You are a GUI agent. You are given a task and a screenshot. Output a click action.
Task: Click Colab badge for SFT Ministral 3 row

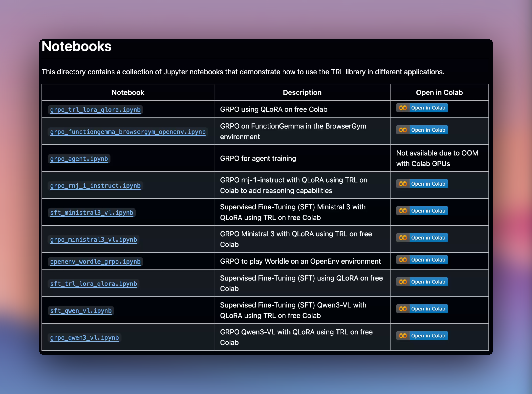422,211
